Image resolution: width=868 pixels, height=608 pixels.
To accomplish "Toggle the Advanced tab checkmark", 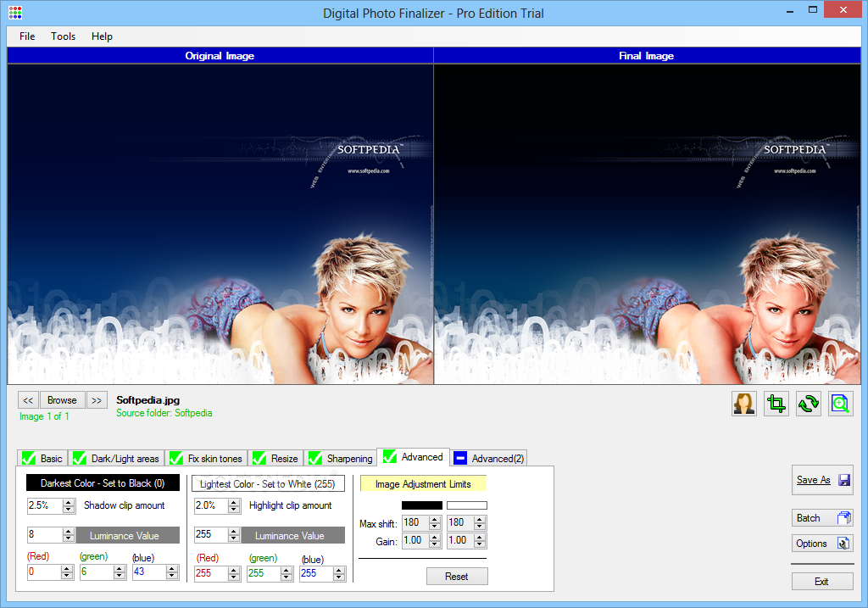I will [390, 457].
